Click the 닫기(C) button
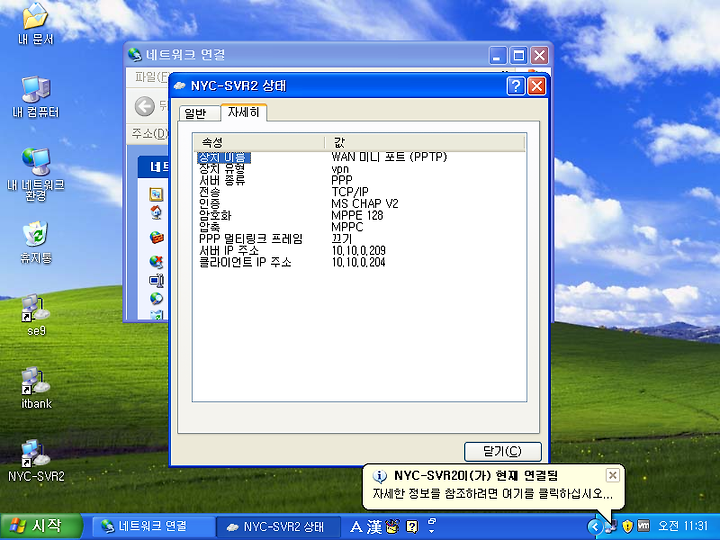This screenshot has width=720, height=540. (503, 451)
